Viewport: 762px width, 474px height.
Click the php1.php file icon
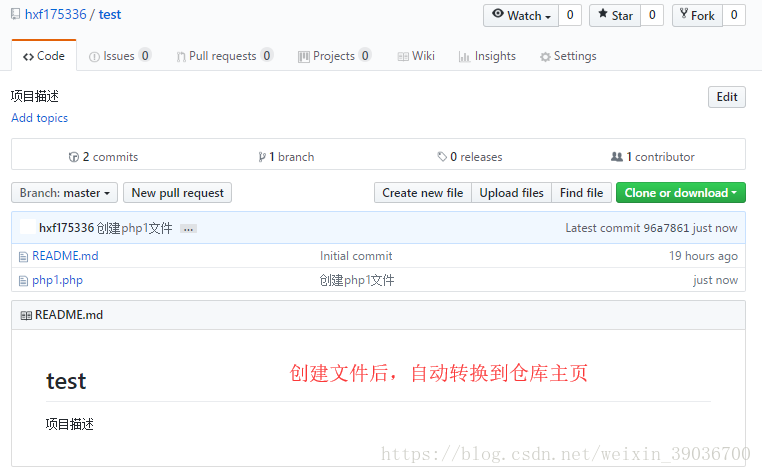(x=23, y=281)
